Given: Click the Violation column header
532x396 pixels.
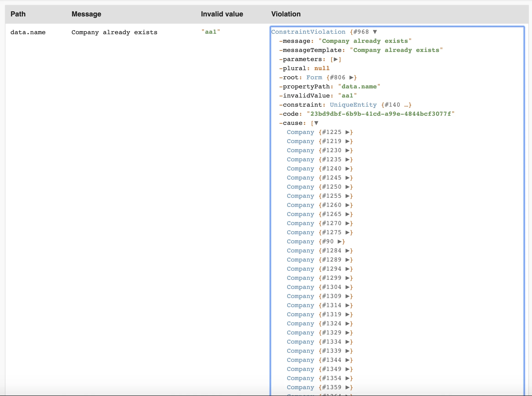Looking at the screenshot, I should (x=286, y=14).
